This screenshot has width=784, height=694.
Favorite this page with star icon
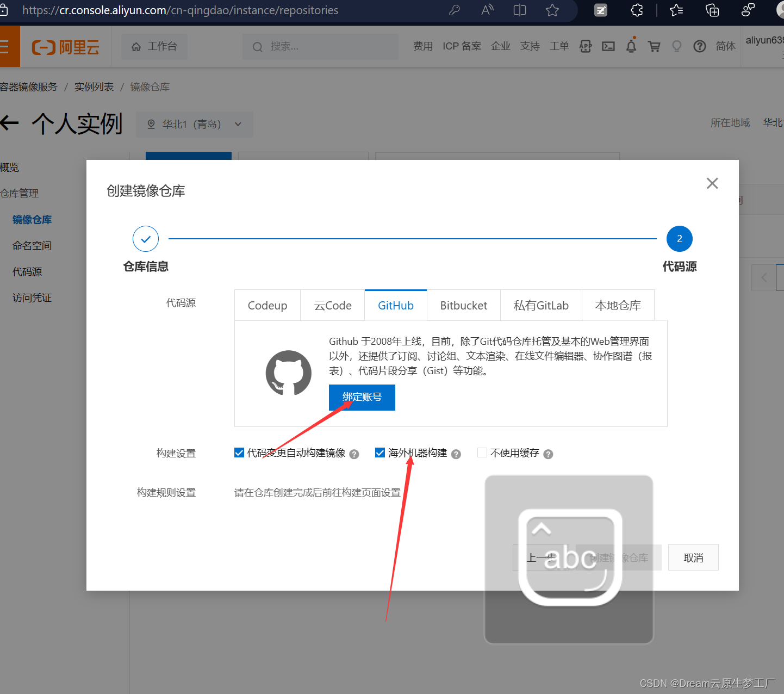552,10
